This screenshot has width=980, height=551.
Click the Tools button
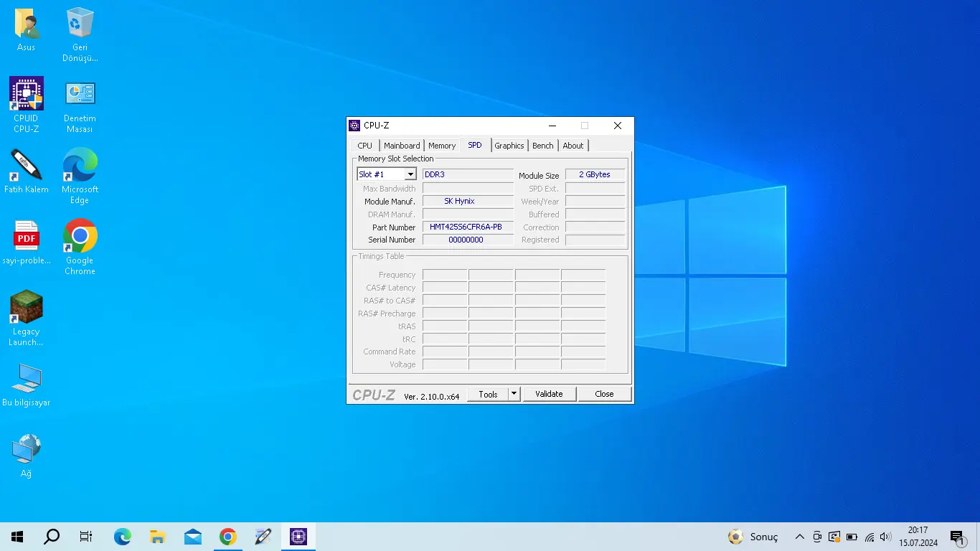tap(489, 394)
